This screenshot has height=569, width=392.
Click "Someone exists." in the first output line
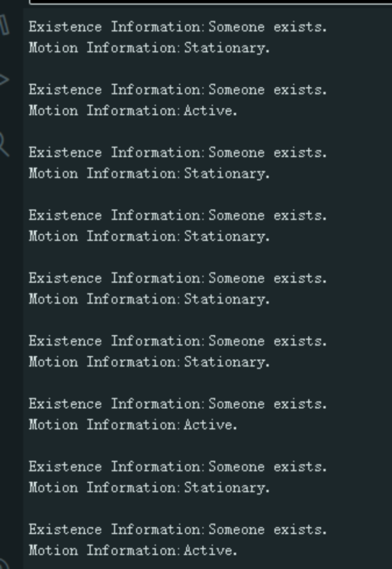pyautogui.click(x=268, y=27)
